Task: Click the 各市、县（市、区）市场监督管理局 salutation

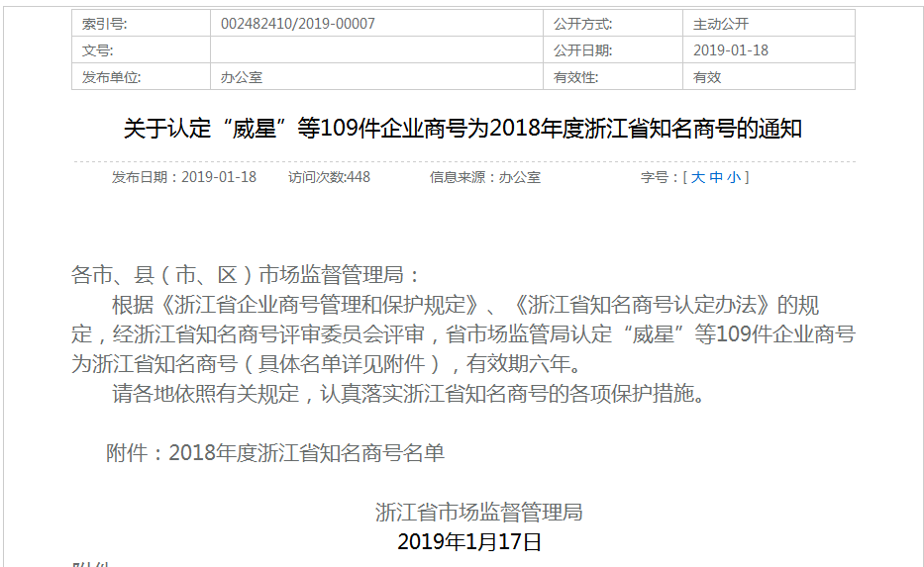Action: (x=247, y=275)
